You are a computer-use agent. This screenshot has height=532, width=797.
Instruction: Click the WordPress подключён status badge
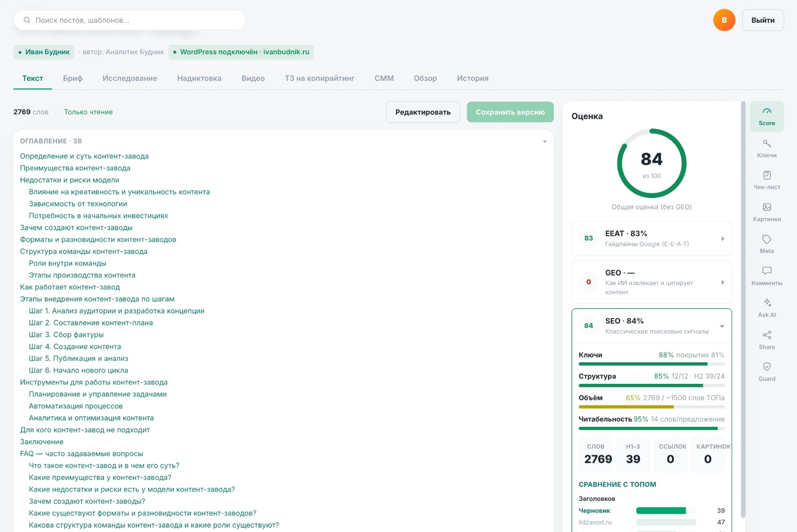coord(241,52)
